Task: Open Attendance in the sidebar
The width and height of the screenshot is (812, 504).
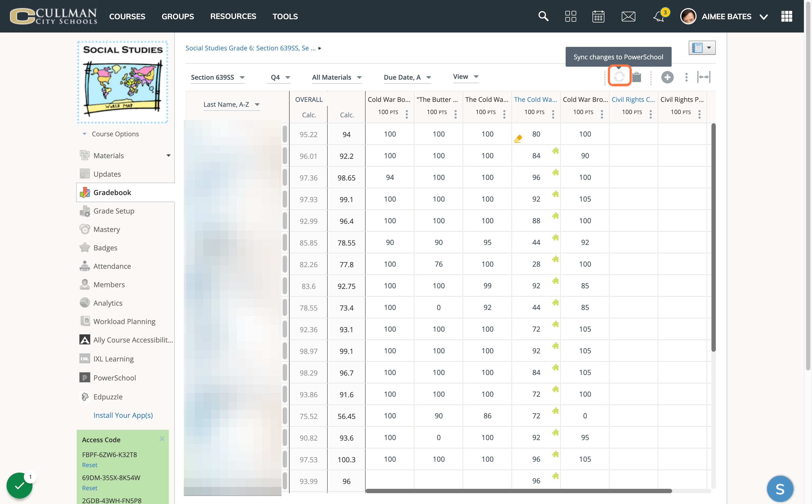Action: tap(112, 266)
